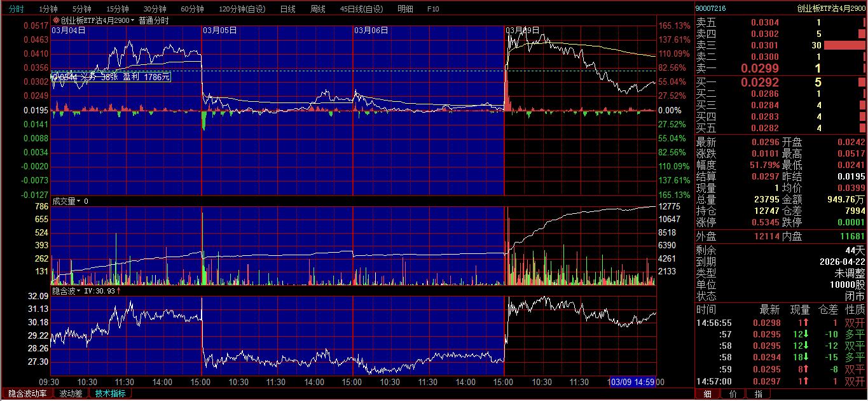Select the 波动差 bottom tab
This screenshot has width=868, height=401.
pyautogui.click(x=71, y=393)
